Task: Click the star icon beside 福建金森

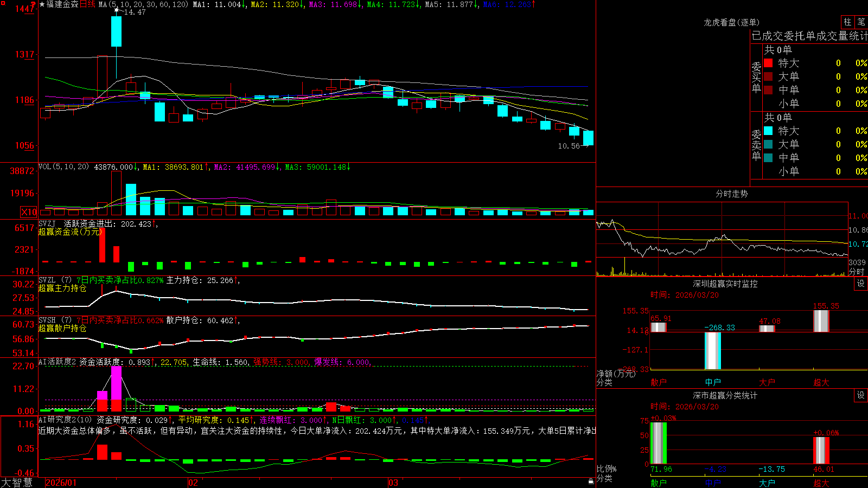Action: (x=42, y=4)
